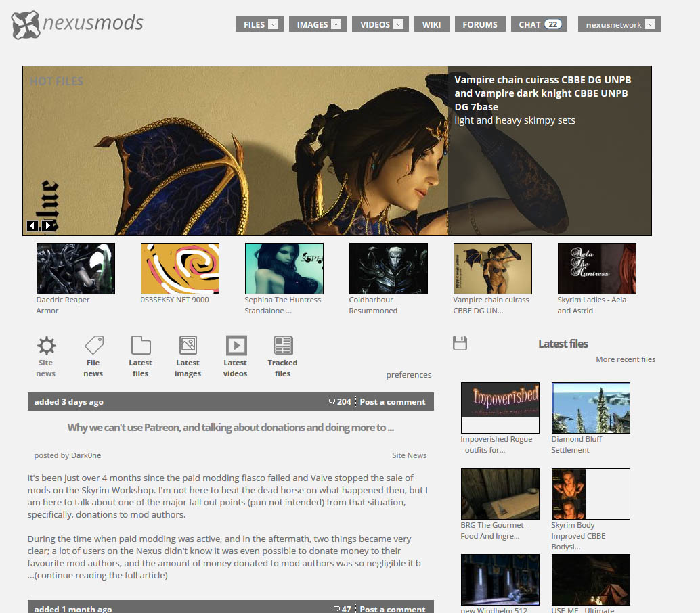Click the 47 comment count
Viewport: 700px width, 613px height.
[347, 609]
